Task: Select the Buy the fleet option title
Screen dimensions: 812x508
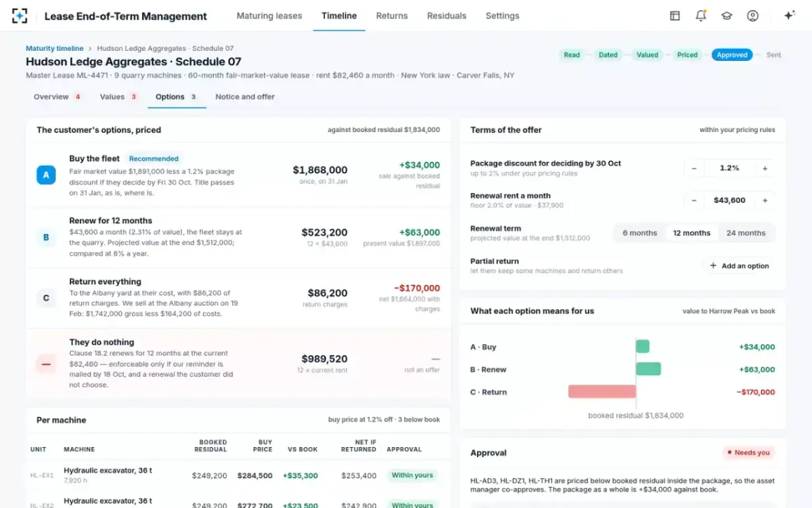Action: click(95, 158)
